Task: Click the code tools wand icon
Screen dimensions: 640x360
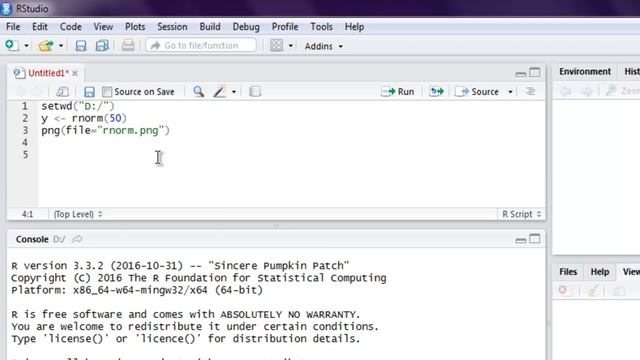Action: [220, 91]
